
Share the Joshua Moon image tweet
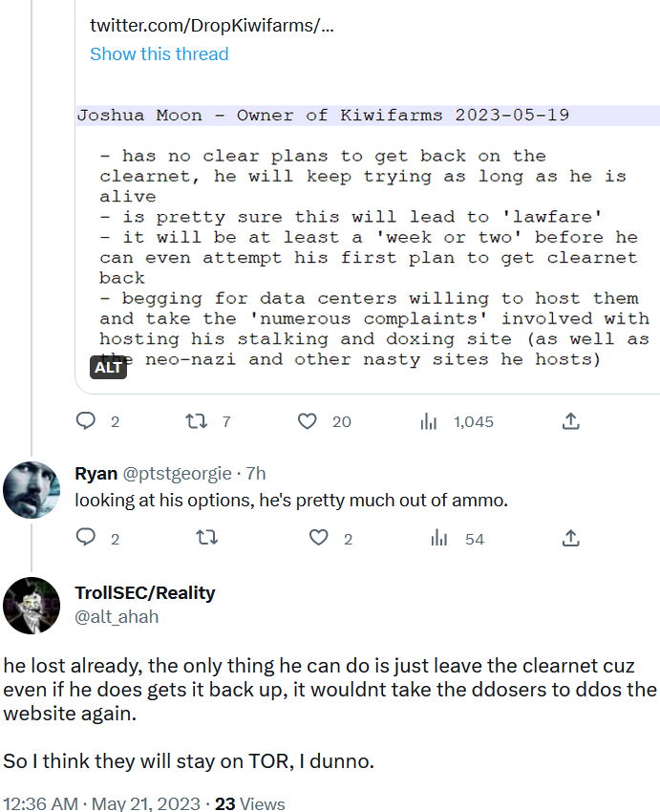coord(571,420)
